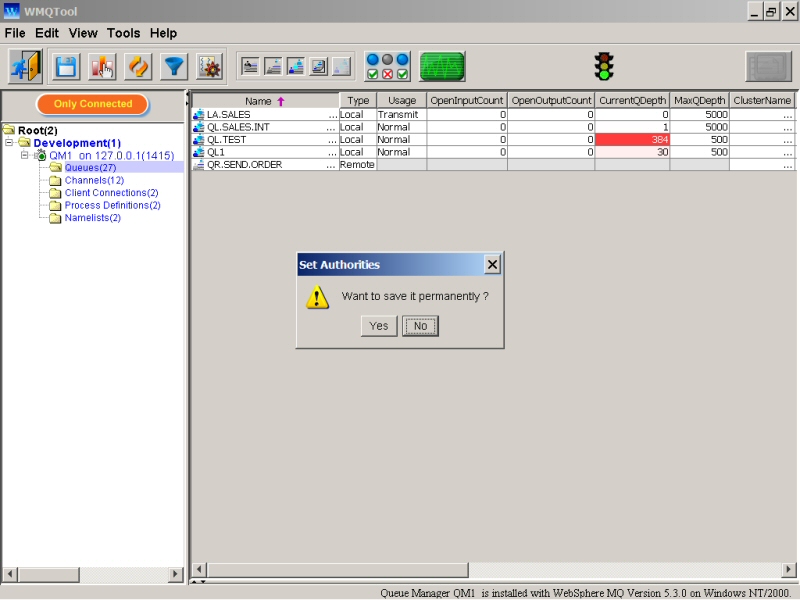The height and width of the screenshot is (600, 800).
Task: Open ellipsis for LA.SALES name cell
Action: 333,115
